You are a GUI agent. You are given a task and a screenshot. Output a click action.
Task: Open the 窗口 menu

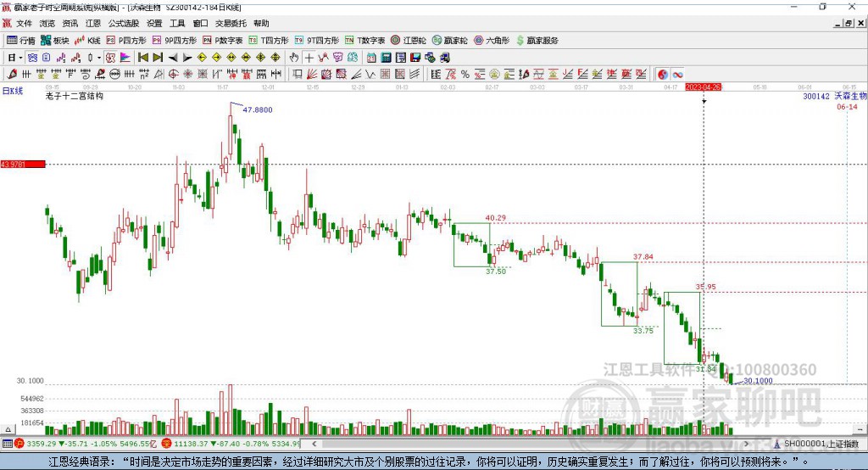point(200,23)
